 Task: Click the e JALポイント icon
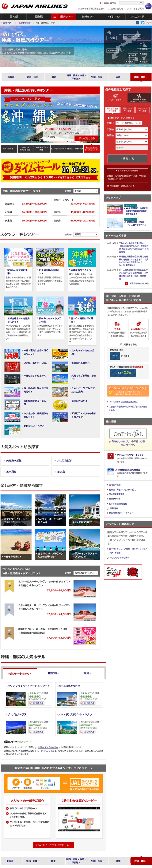[139, 324]
